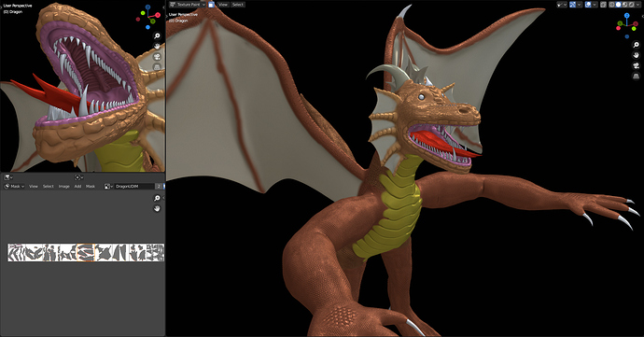644x337 pixels.
Task: Click 'User Perspective' text in main viewport
Action: tap(183, 15)
